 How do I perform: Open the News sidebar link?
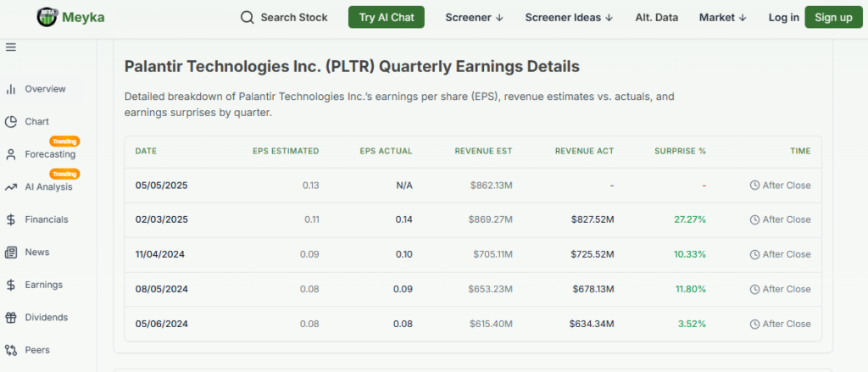tap(37, 253)
